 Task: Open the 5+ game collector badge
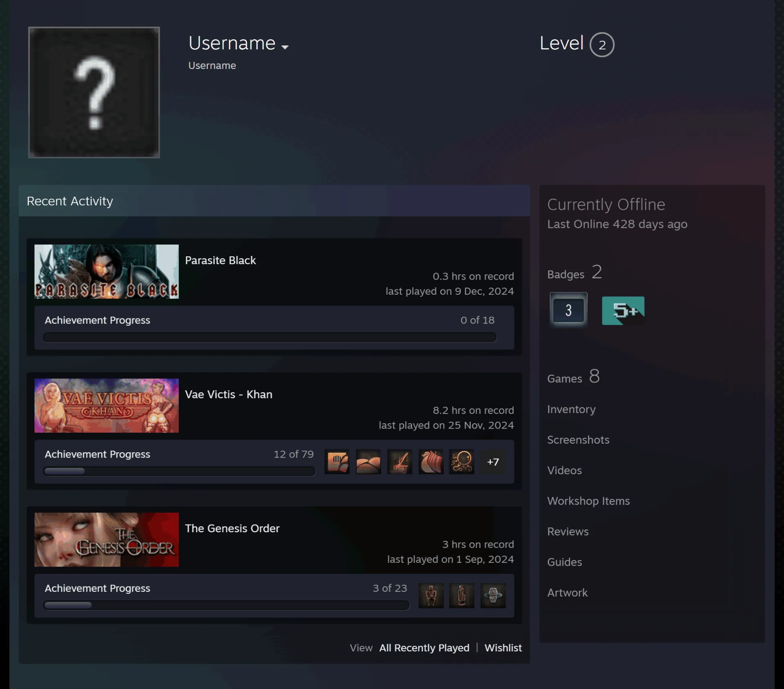[x=623, y=311]
